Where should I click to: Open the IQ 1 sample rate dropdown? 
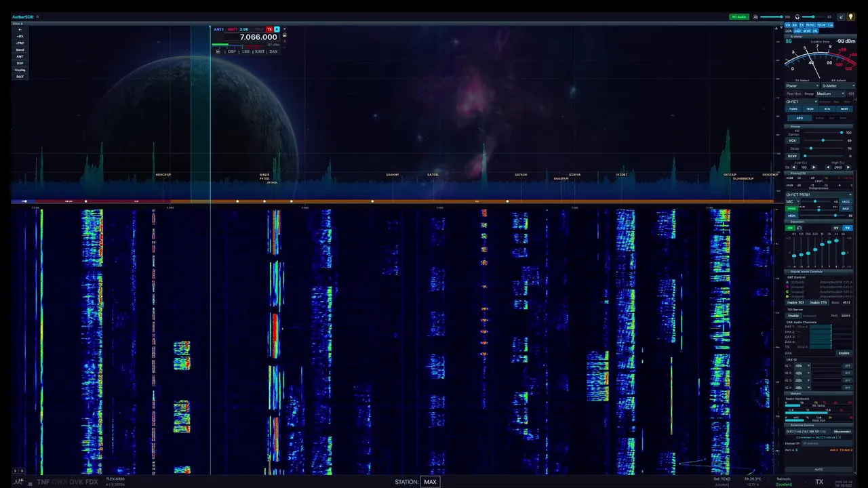802,366
